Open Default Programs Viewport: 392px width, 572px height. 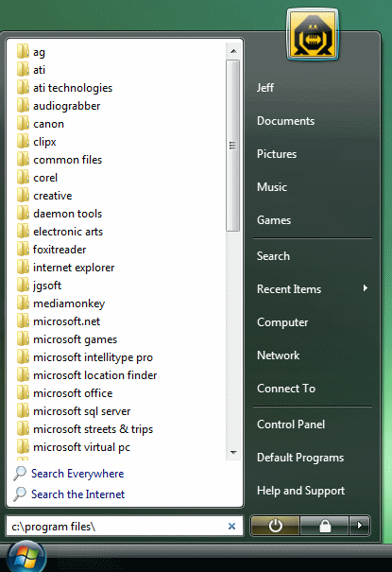pyautogui.click(x=300, y=458)
